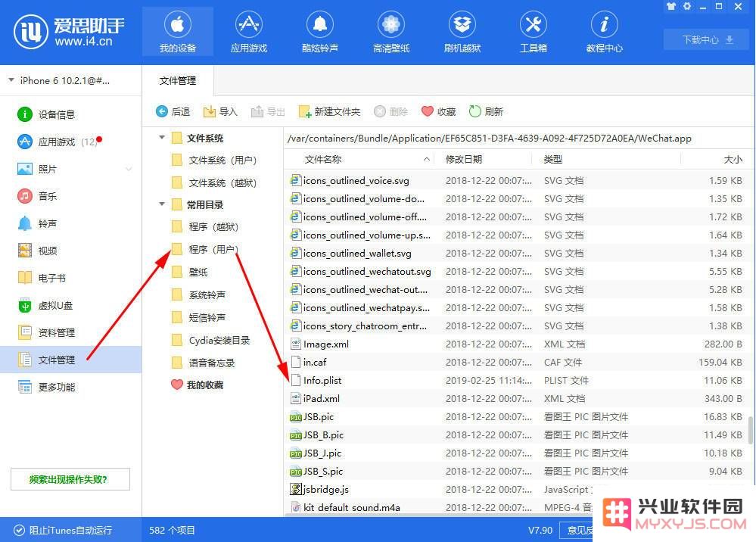This screenshot has height=542, width=756.
Task: Open the 教程中心 tutorial center
Action: [604, 33]
